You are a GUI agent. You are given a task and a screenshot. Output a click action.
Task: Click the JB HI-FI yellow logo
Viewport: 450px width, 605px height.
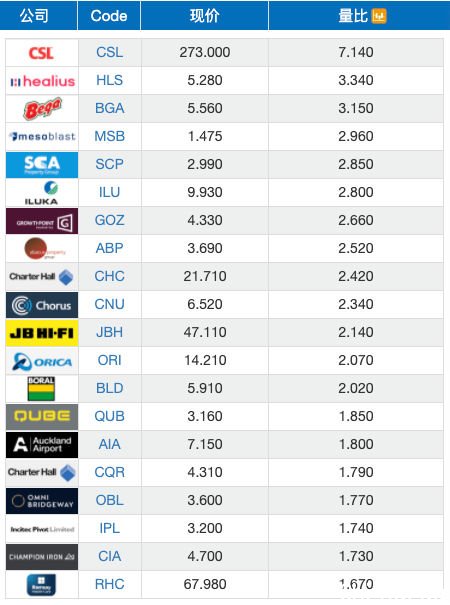(x=42, y=333)
